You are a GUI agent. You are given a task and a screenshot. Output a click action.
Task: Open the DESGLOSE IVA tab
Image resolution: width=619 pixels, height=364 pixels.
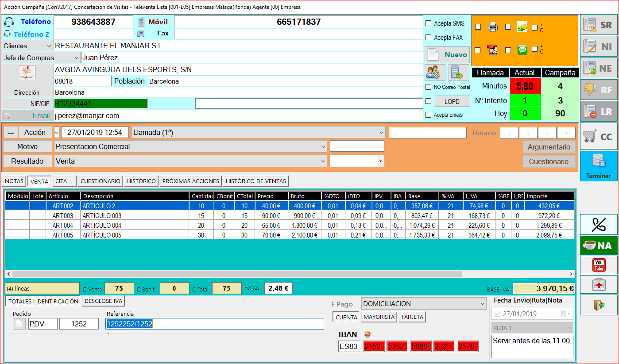pos(104,301)
